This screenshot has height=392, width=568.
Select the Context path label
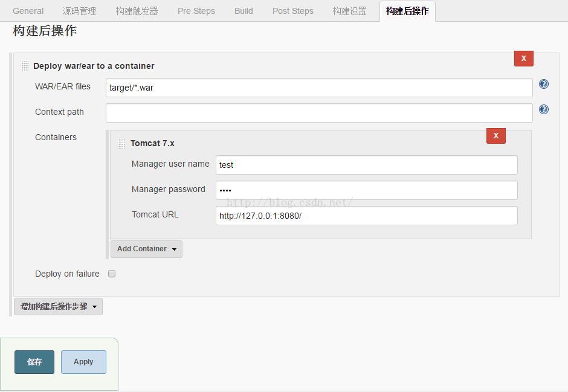click(59, 112)
